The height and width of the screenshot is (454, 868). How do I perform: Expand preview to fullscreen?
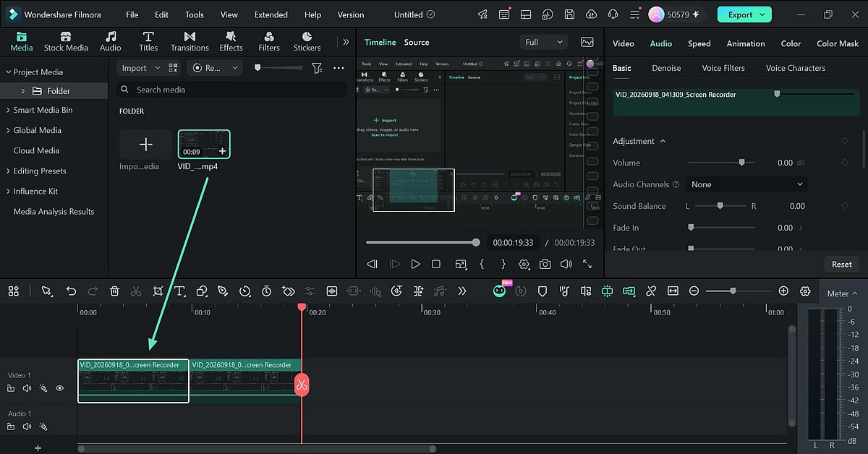click(587, 265)
